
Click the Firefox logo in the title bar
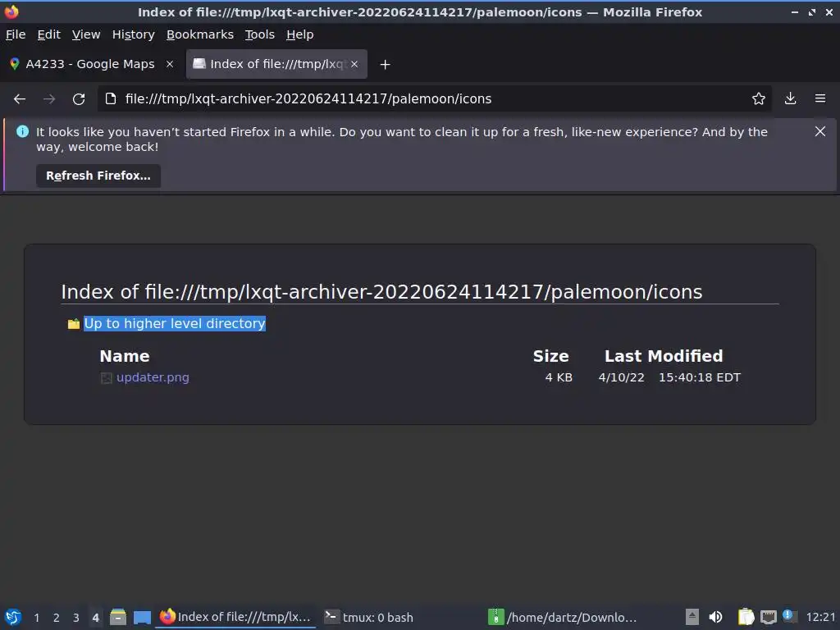click(x=11, y=11)
